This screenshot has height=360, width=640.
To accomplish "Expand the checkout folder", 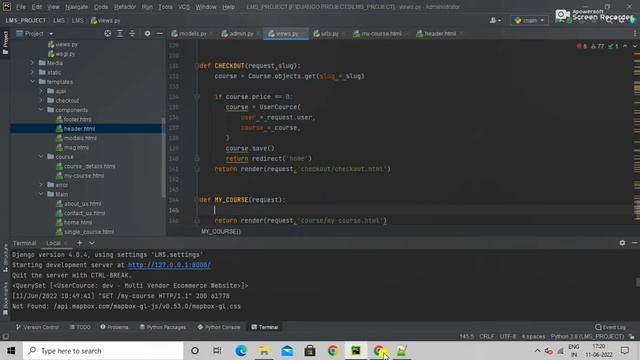I will pos(41,100).
